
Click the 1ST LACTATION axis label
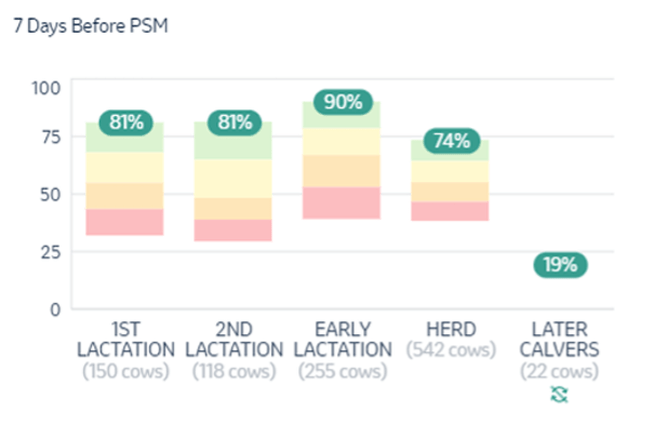[126, 339]
